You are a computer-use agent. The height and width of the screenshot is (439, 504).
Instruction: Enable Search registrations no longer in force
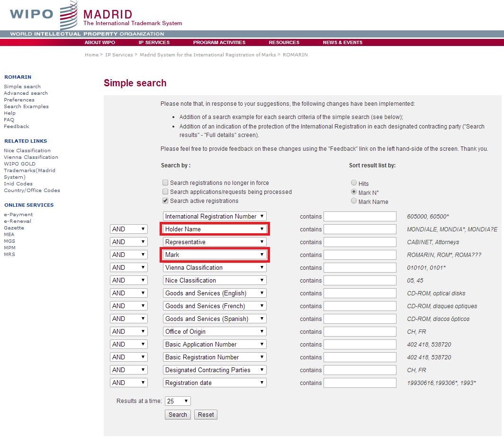(165, 183)
